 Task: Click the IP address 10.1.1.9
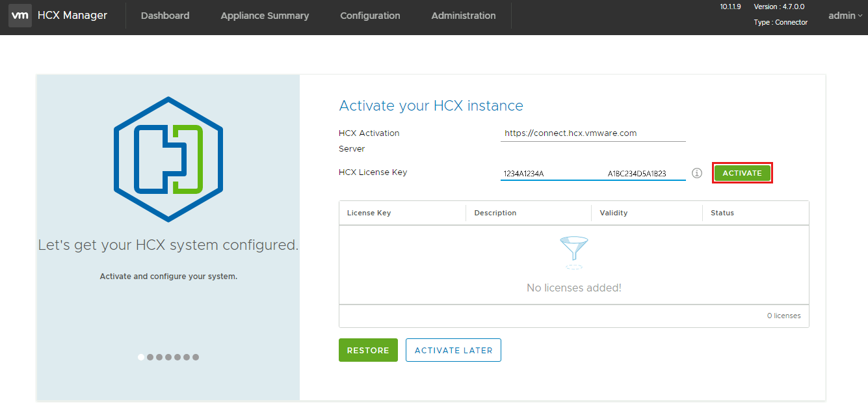pos(730,7)
